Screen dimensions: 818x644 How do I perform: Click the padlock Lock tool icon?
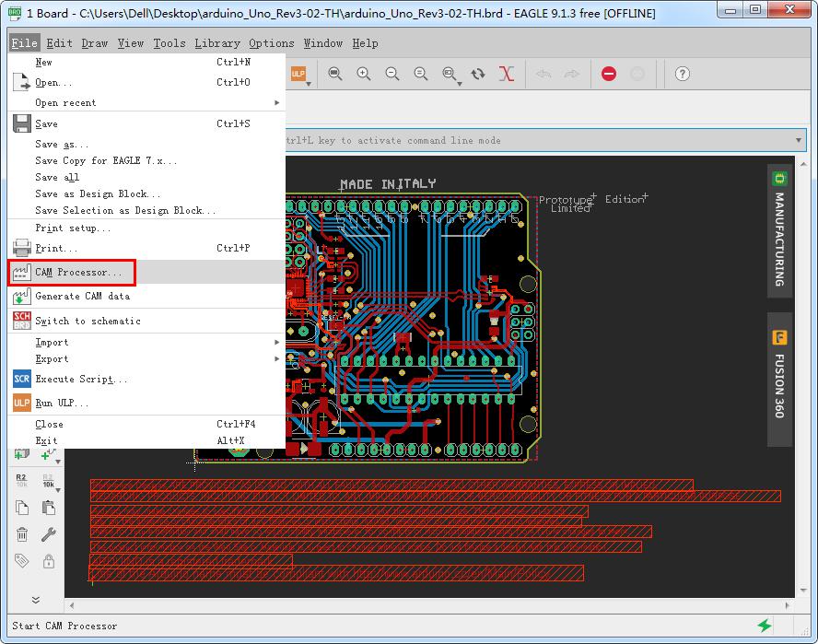click(x=48, y=562)
